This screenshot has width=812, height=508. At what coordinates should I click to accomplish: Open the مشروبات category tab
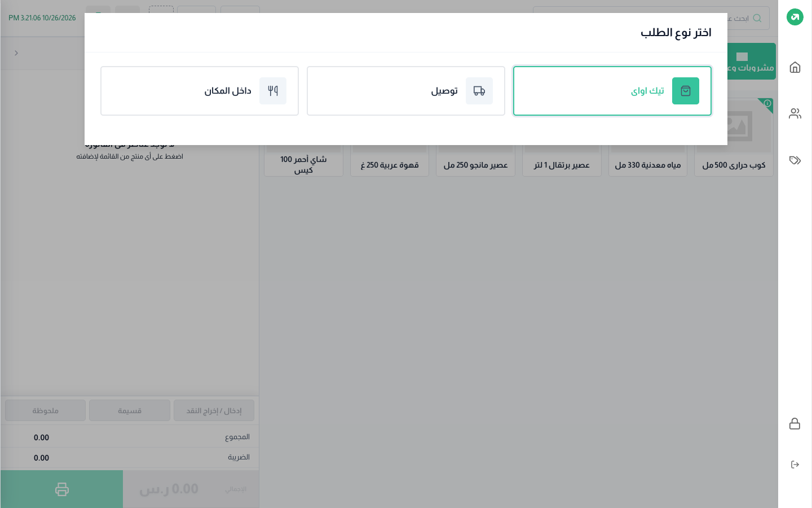click(752, 62)
